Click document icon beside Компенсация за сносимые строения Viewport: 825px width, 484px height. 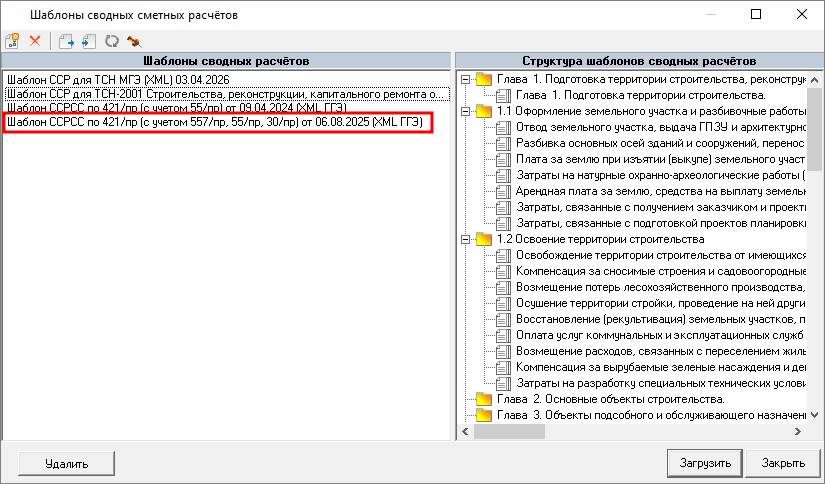click(x=504, y=271)
